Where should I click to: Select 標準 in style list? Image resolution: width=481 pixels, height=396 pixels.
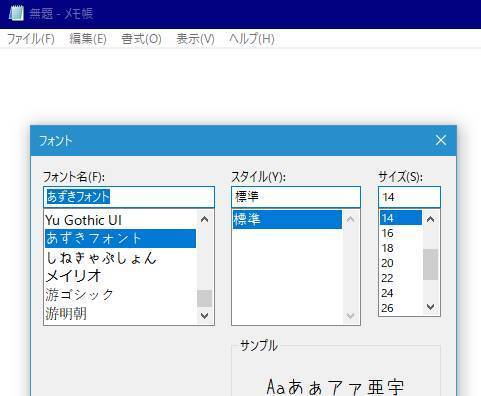287,219
